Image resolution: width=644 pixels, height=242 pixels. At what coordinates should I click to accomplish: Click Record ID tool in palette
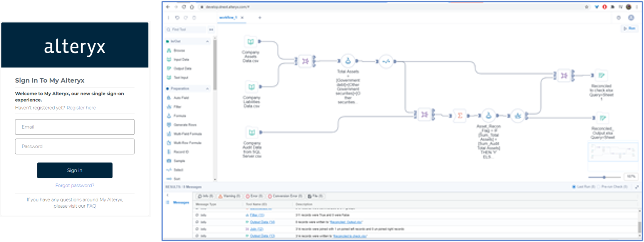(178, 152)
